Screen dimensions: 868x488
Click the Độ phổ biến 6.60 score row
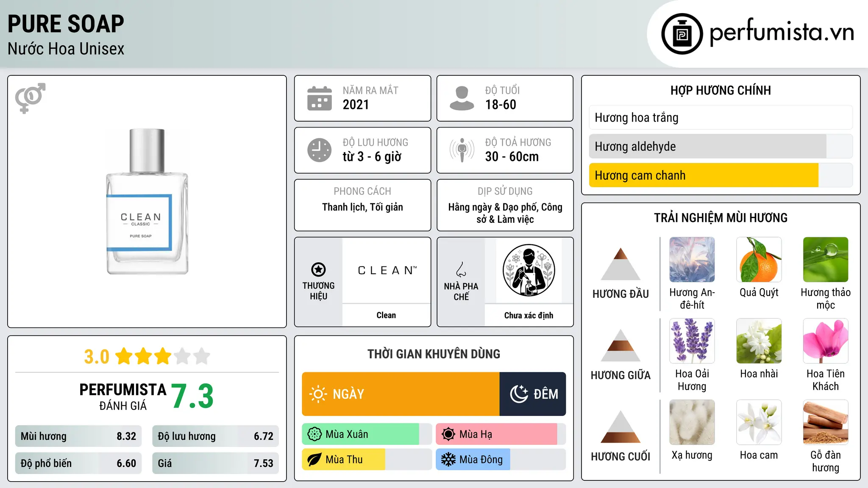point(78,463)
